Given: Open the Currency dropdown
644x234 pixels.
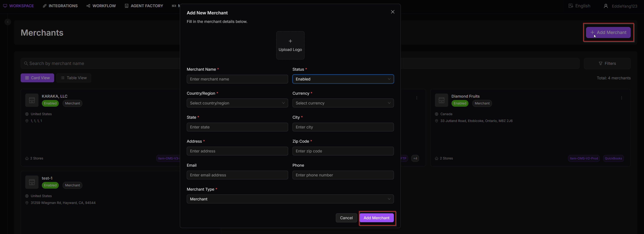Looking at the screenshot, I should [343, 103].
